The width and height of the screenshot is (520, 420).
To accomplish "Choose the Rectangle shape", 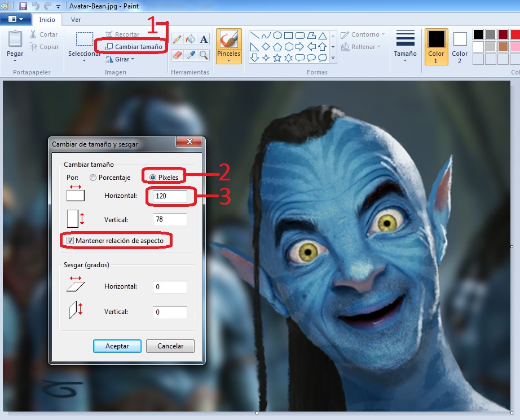I will 289,36.
